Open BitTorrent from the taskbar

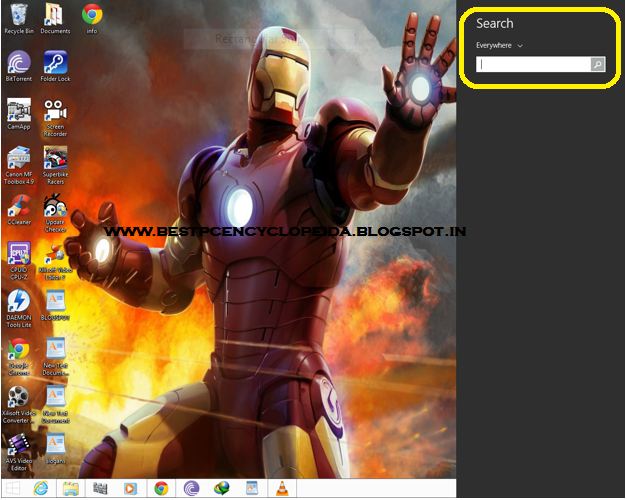click(x=192, y=489)
